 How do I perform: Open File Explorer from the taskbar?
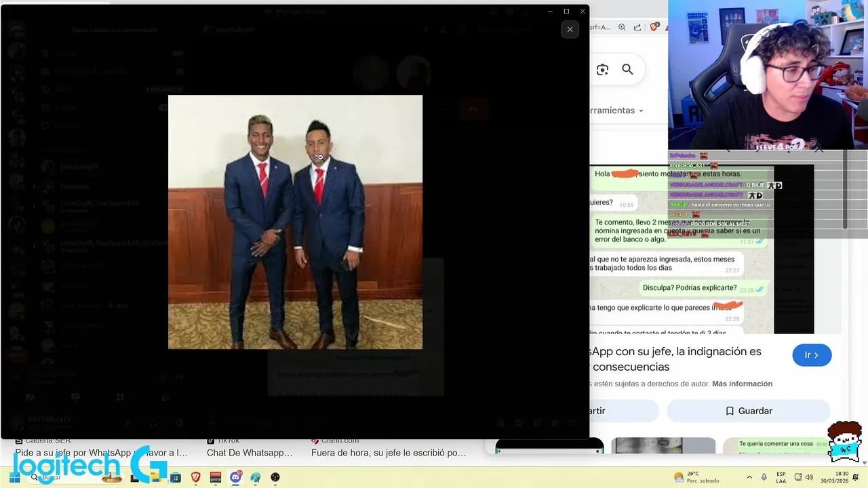click(155, 477)
